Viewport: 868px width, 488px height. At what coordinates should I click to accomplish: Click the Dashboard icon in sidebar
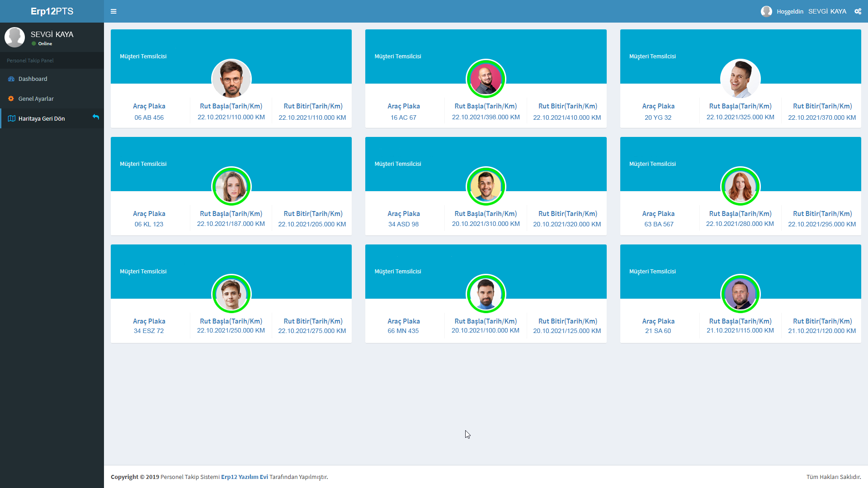tap(11, 79)
